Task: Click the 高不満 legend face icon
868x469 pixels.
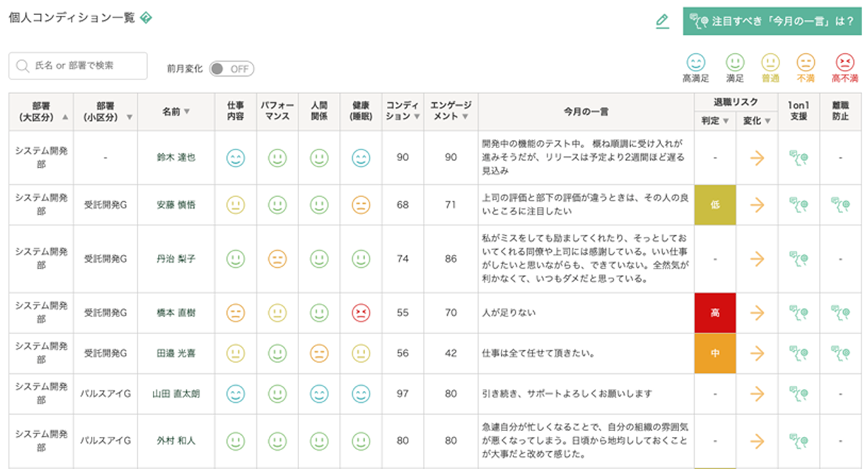Action: [845, 63]
